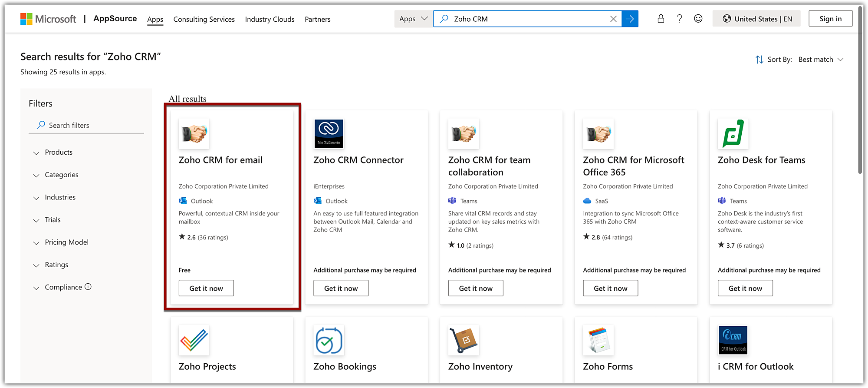868x388 pixels.
Task: Expand the Ratings filter section
Action: [x=56, y=265]
